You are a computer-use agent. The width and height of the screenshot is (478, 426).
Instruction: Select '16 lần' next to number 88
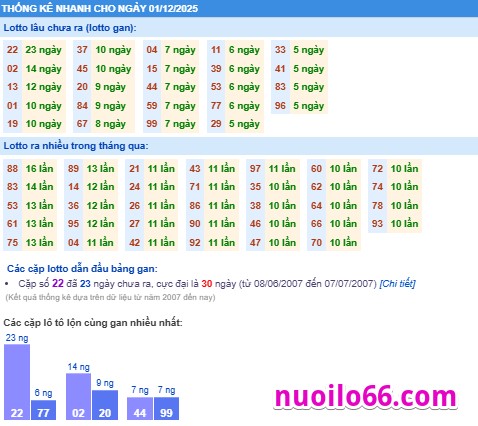tap(39, 169)
